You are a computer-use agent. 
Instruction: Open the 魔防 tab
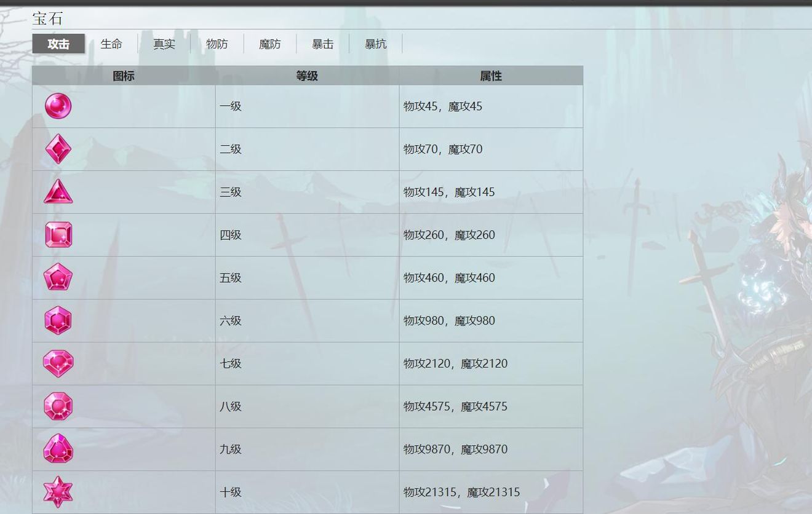(270, 44)
